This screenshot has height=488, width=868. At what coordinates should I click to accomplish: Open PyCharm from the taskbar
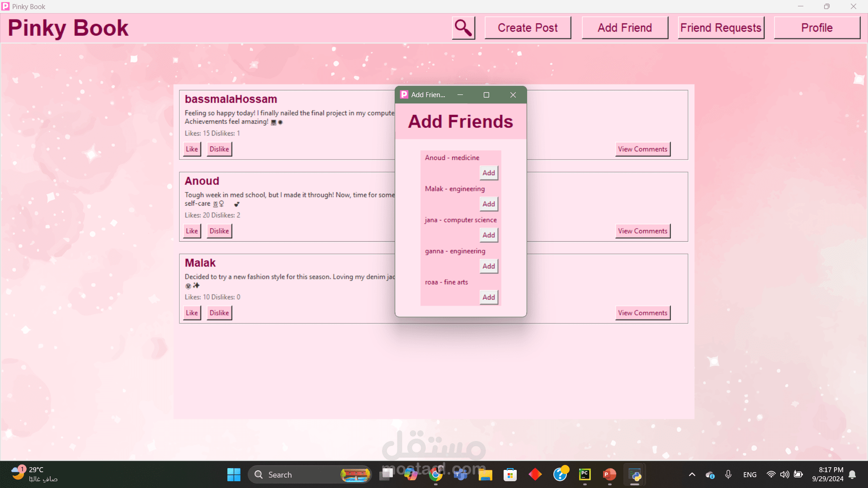point(585,474)
